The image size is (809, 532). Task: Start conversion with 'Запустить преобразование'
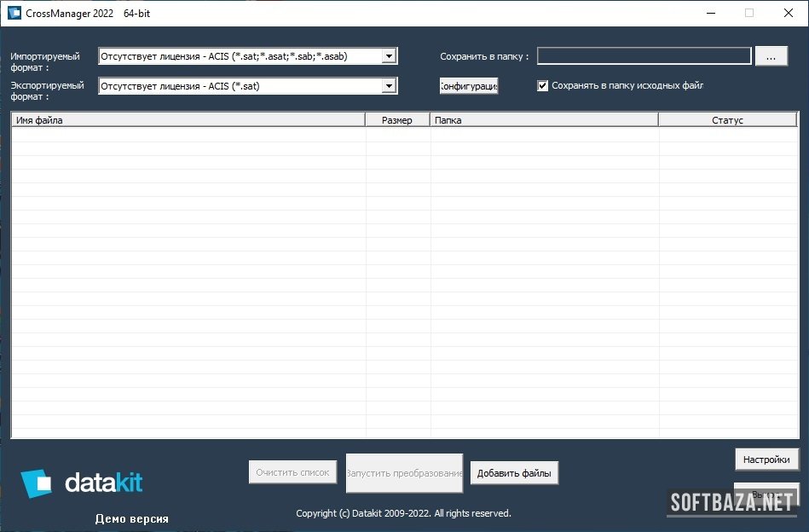pyautogui.click(x=404, y=473)
